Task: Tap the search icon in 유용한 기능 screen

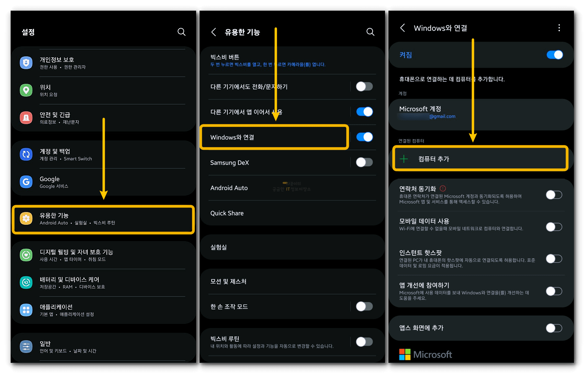Action: pos(370,32)
